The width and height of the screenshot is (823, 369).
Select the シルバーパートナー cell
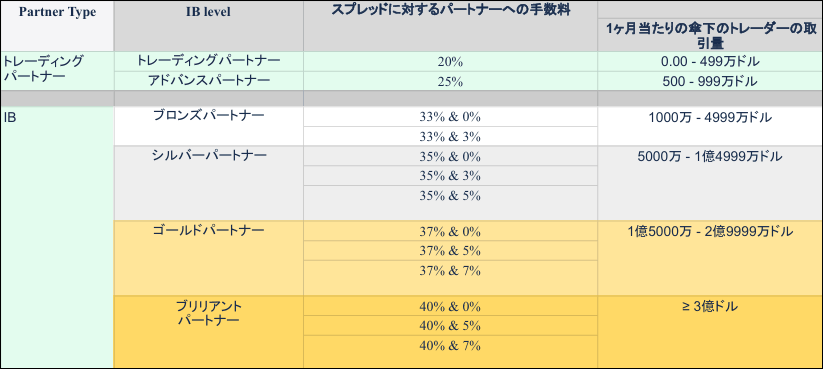point(208,183)
